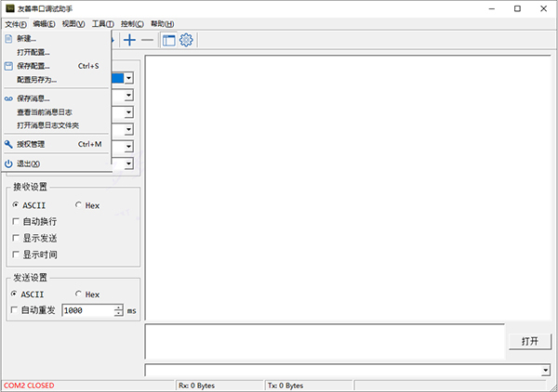Expand the blue highlighted combo box arrow
The image size is (558, 392).
point(129,78)
